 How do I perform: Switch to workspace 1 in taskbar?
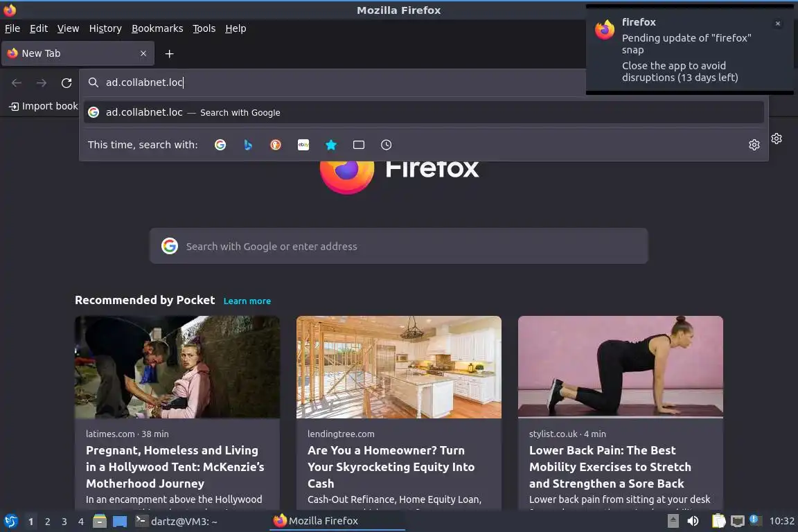click(x=30, y=522)
